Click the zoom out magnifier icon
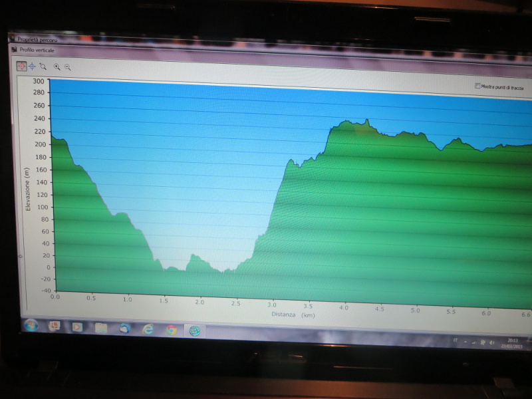The height and width of the screenshot is (399, 532). [68, 66]
